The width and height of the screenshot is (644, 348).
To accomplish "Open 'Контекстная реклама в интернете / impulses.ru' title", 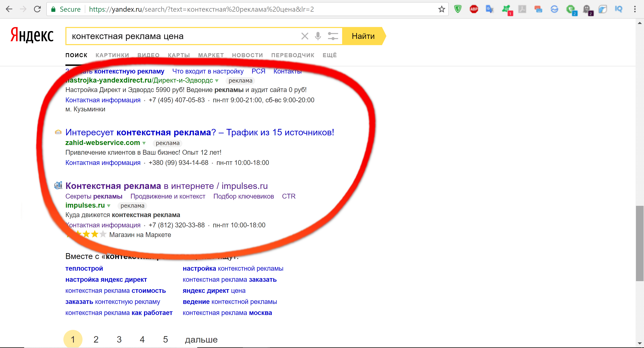I will 166,186.
